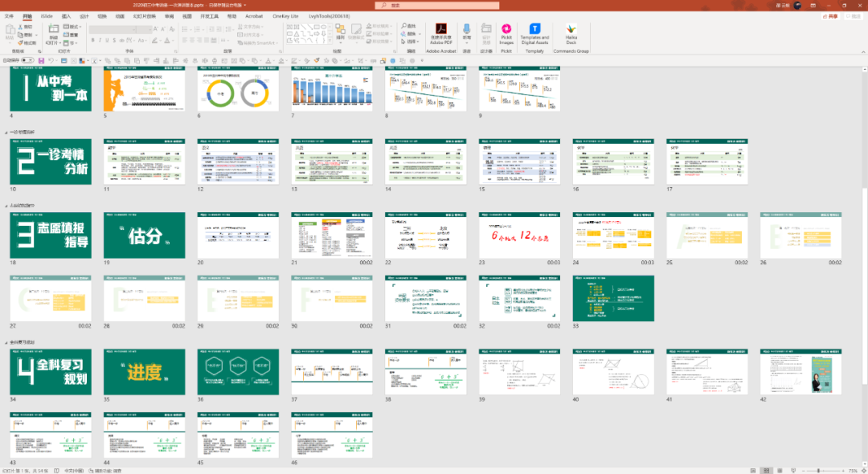The image size is (868, 474).
Task: Click the Bold formatting icon
Action: pos(92,40)
